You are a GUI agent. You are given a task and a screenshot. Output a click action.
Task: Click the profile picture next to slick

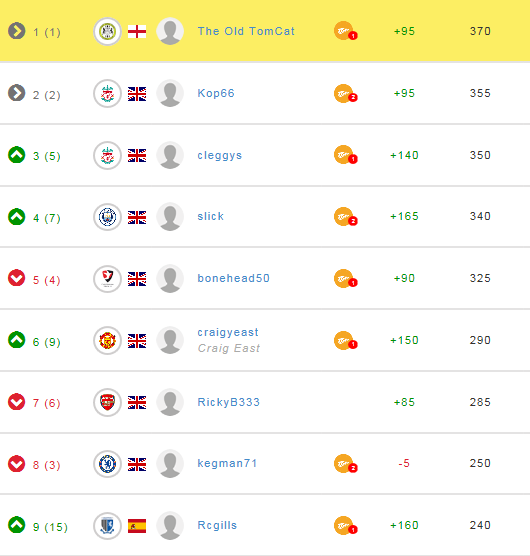click(170, 217)
